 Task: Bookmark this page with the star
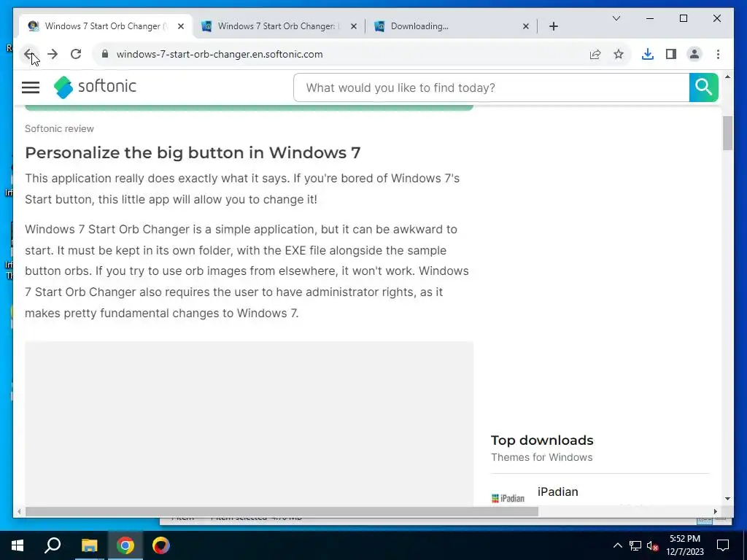coord(619,54)
